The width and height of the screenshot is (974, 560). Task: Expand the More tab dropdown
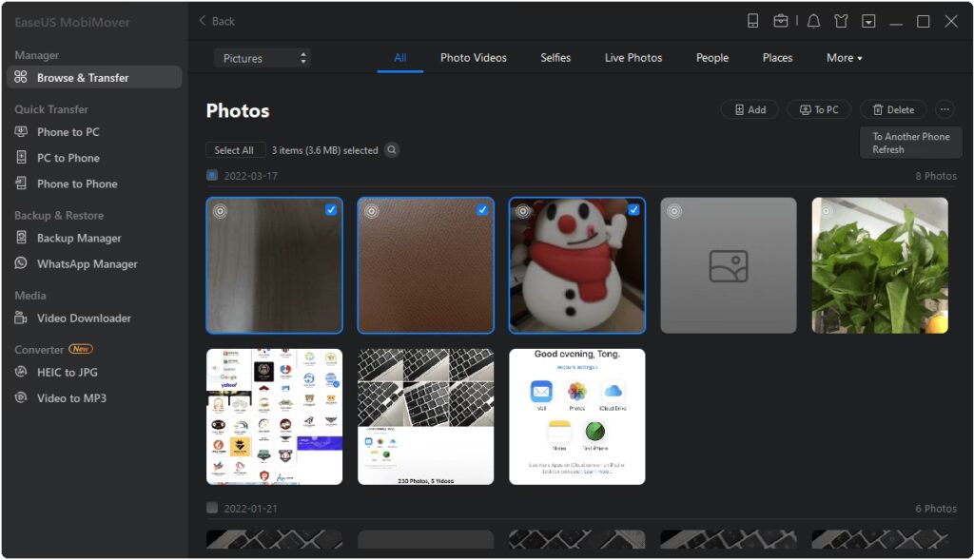click(844, 58)
